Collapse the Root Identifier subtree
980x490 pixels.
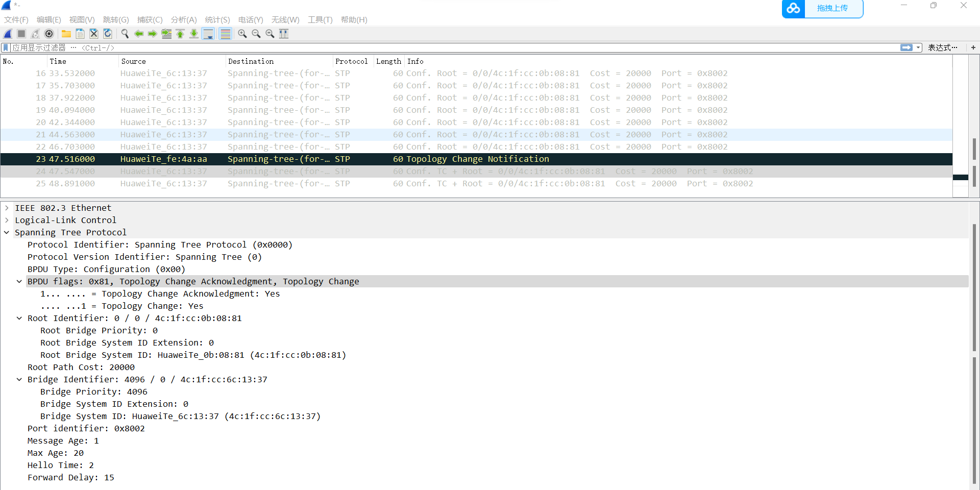click(19, 318)
